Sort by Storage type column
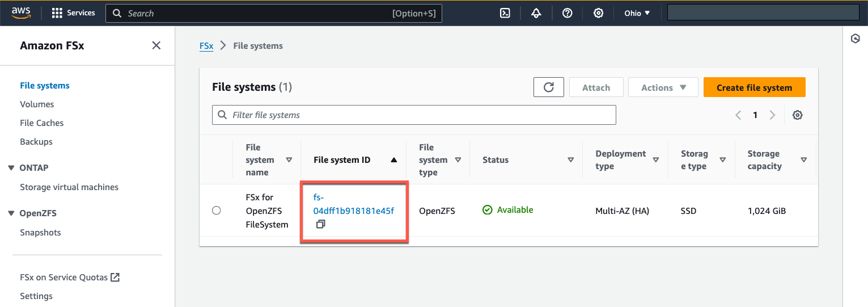868x307 pixels. (x=723, y=160)
